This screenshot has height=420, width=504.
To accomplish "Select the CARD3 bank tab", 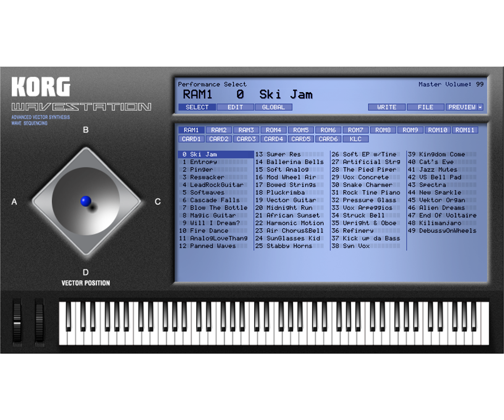I will click(246, 139).
